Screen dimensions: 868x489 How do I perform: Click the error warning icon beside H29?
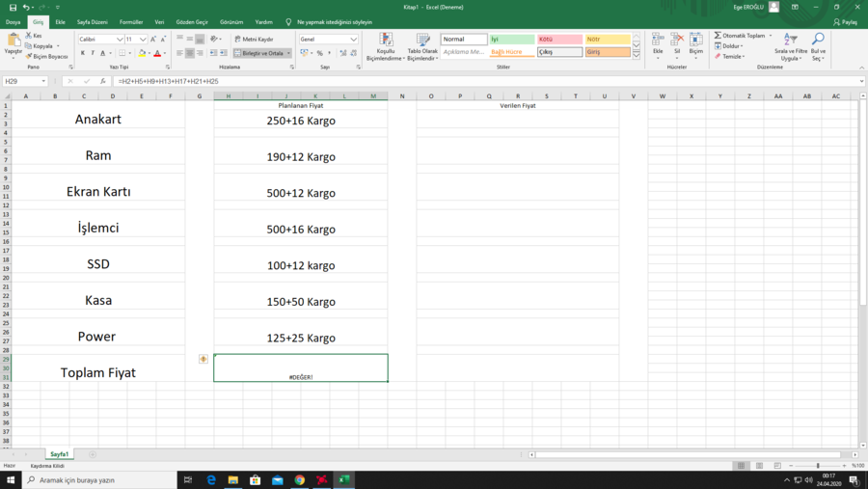point(203,359)
